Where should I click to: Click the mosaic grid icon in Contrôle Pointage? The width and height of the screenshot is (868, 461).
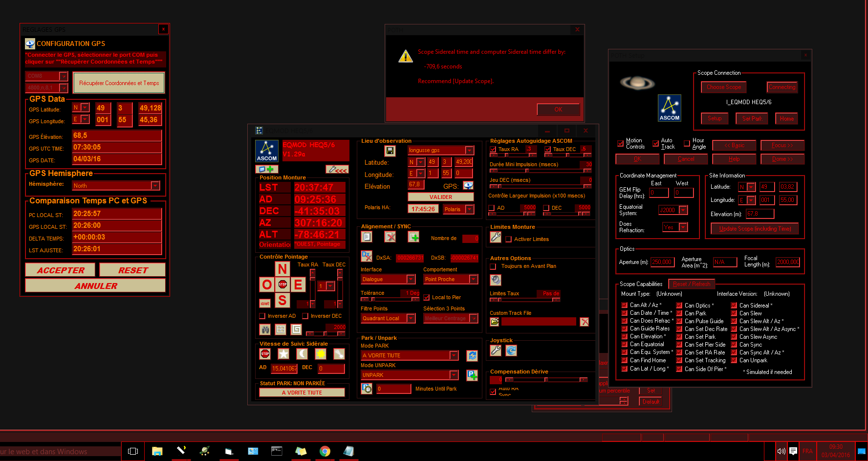(281, 329)
